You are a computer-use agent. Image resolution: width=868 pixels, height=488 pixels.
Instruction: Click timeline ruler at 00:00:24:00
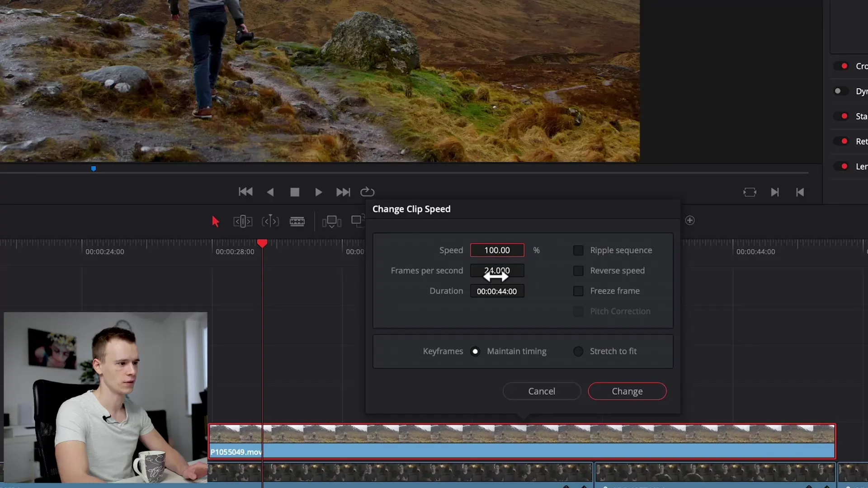coord(104,252)
